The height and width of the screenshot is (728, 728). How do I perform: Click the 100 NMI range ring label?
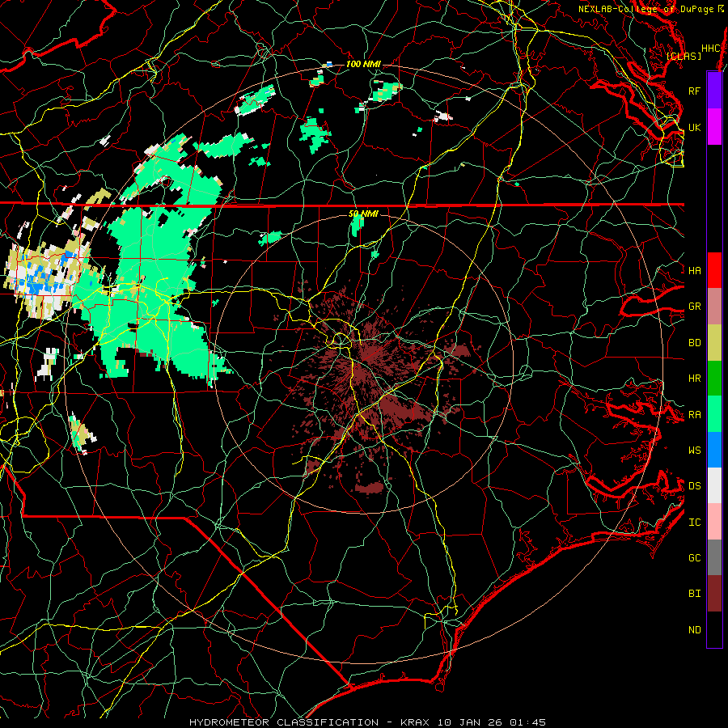(x=363, y=64)
